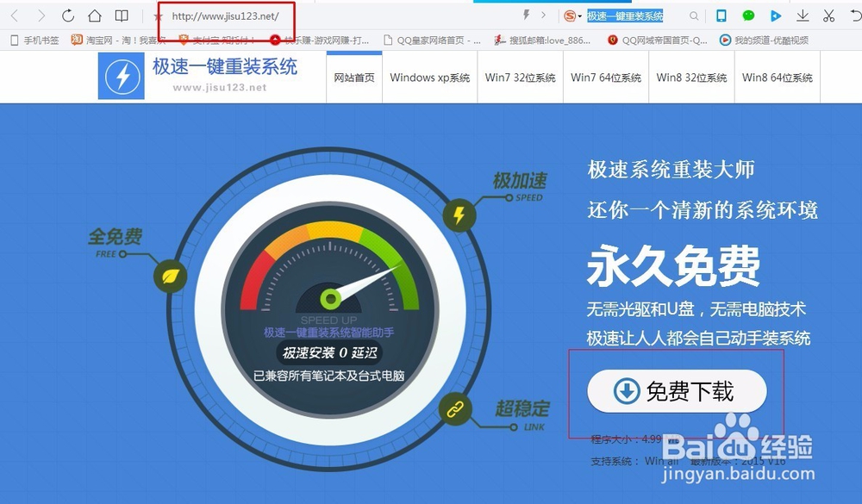Click the 免费下载 download button
This screenshot has width=862, height=504.
pyautogui.click(x=677, y=391)
